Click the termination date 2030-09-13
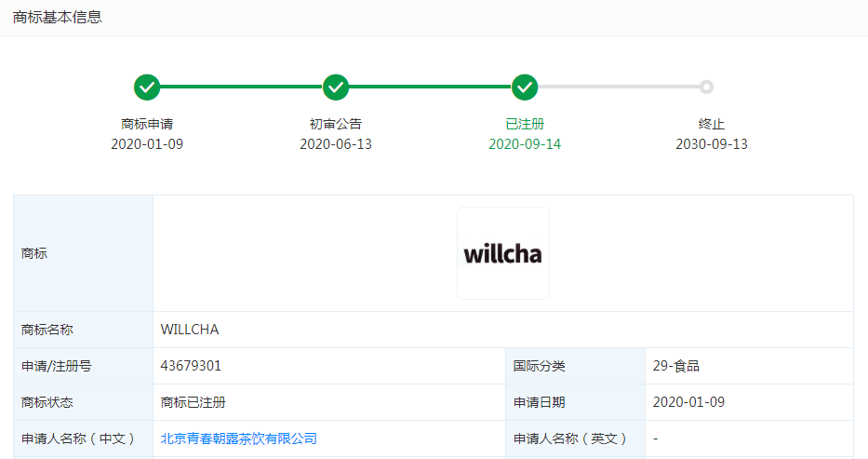868x459 pixels. [712, 144]
